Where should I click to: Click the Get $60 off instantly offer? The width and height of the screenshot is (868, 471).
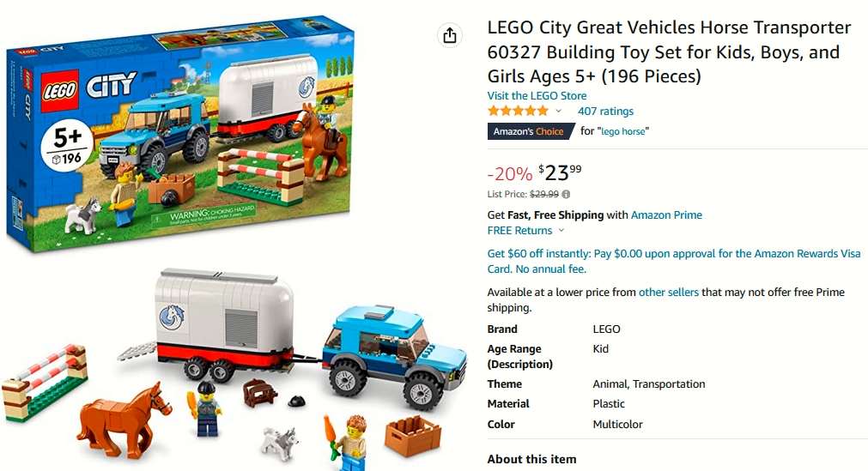(x=674, y=261)
